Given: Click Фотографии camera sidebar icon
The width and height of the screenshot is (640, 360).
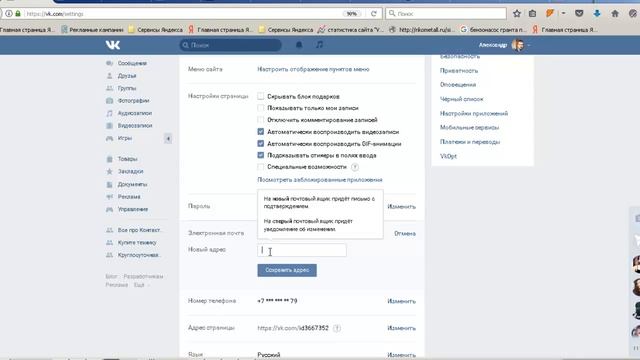Looking at the screenshot, I should pyautogui.click(x=109, y=101).
